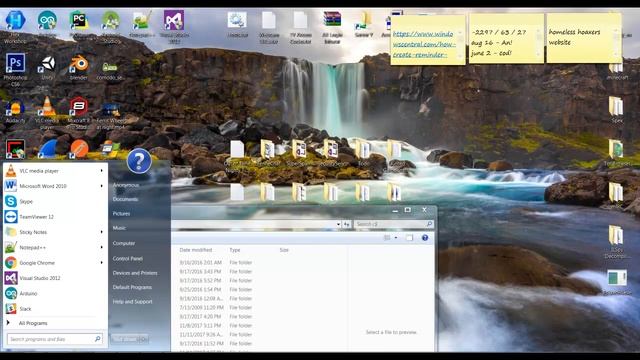
Task: Click the magnifier in Start search box
Action: (98, 339)
